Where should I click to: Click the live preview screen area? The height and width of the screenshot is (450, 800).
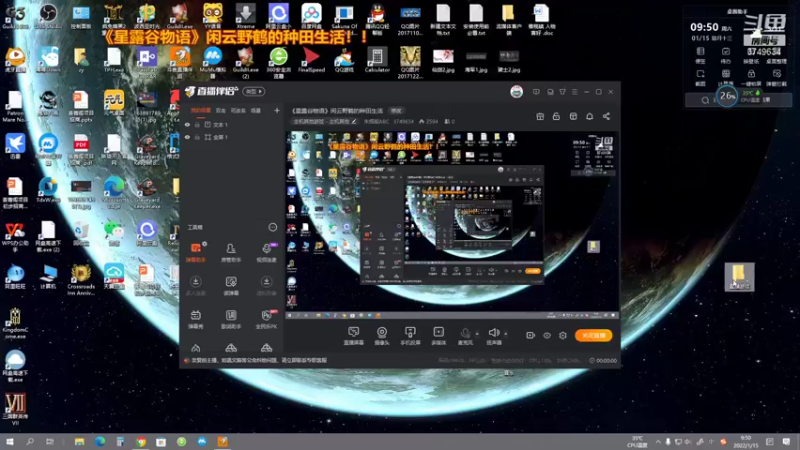[x=452, y=224]
